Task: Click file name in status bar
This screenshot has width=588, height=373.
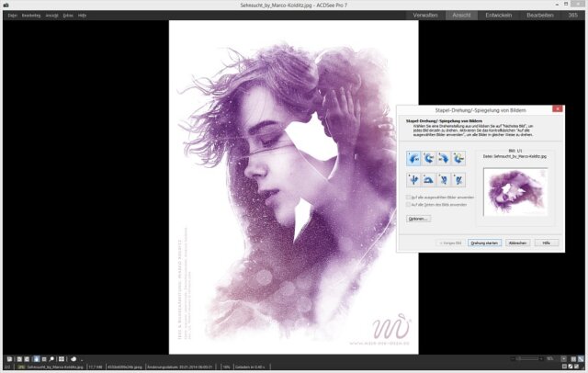Action: click(55, 367)
